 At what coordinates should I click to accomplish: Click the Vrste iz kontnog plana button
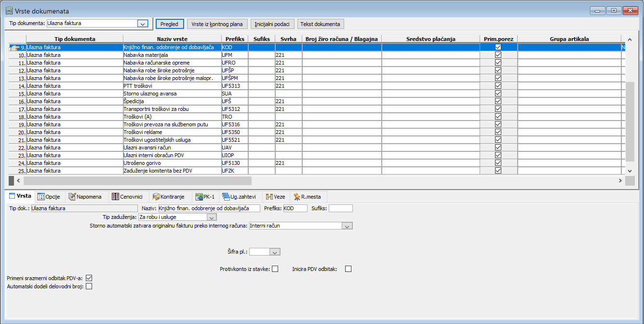pyautogui.click(x=217, y=24)
